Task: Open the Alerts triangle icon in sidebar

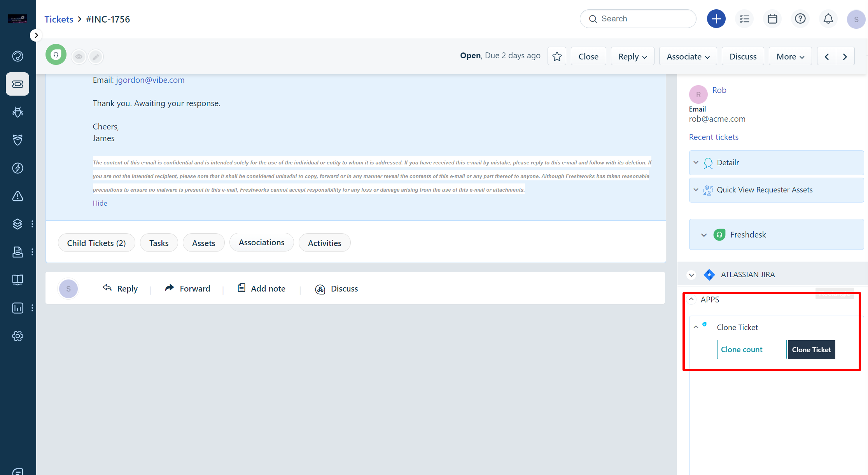Action: pyautogui.click(x=17, y=196)
